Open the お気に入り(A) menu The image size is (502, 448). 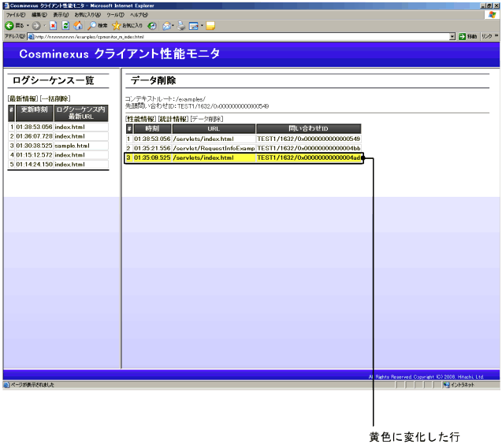tap(87, 15)
